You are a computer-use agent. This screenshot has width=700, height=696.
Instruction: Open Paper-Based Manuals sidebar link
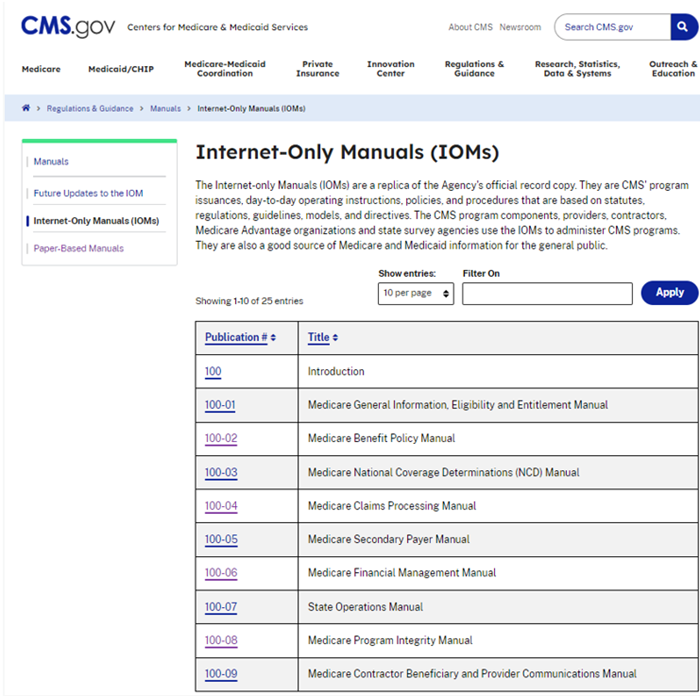tap(79, 248)
